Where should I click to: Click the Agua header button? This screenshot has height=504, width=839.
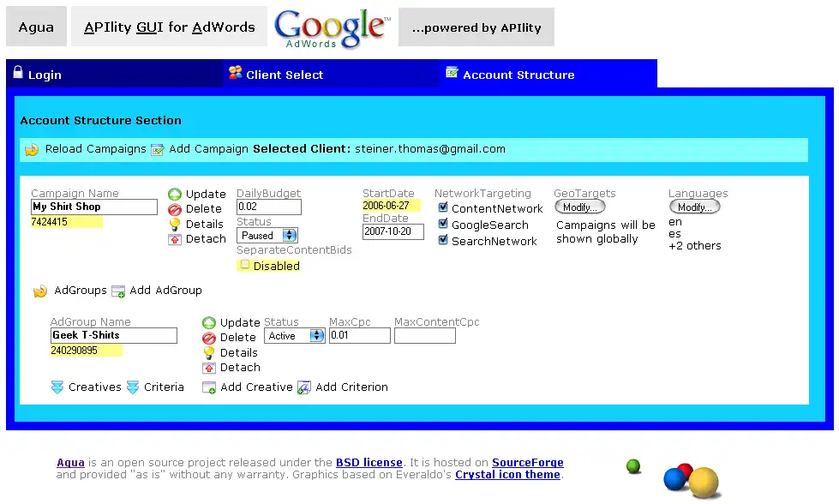click(x=36, y=27)
